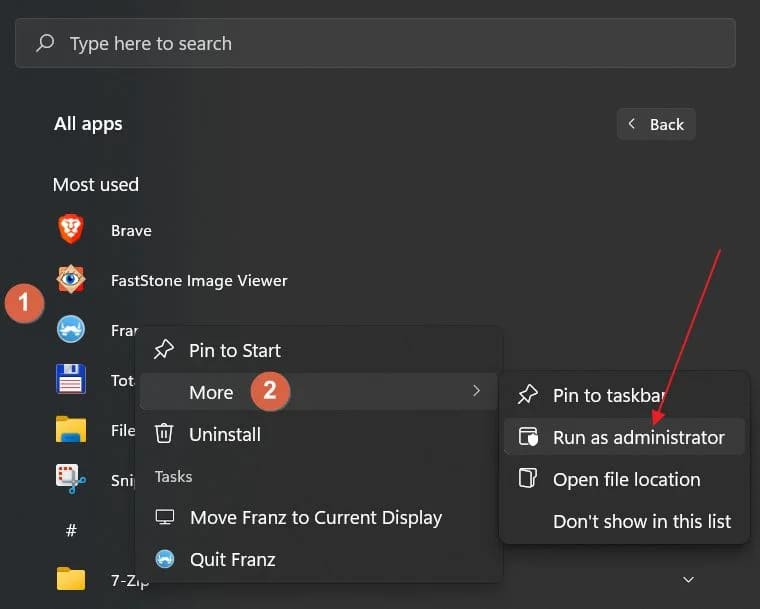Launch FastStone Image Viewer icon
Image resolution: width=760 pixels, height=609 pixels.
click(x=71, y=280)
